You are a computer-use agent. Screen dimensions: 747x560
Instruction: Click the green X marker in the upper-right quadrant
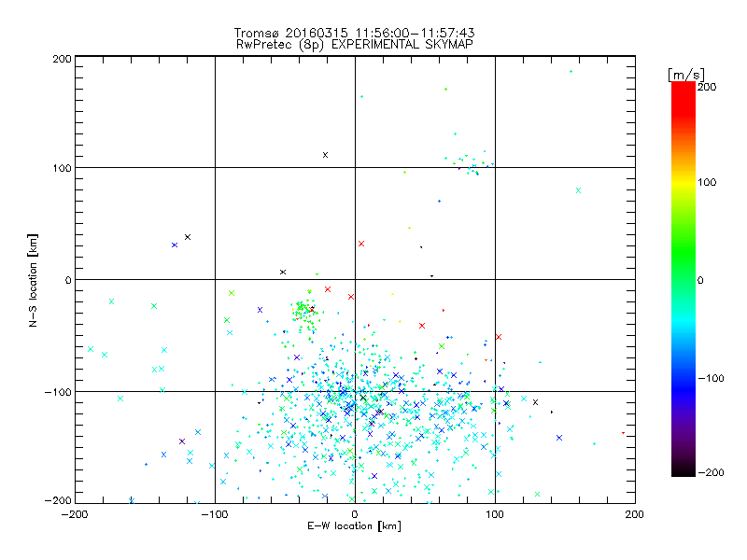578,190
